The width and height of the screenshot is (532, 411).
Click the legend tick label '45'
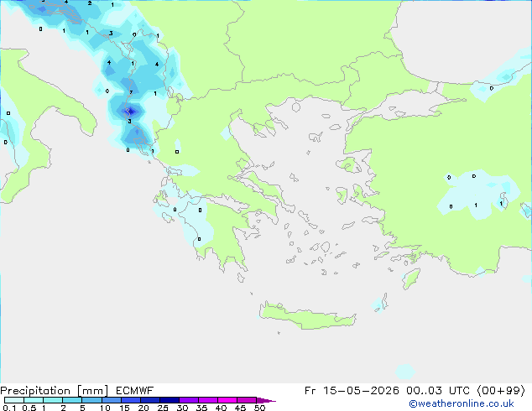(x=240, y=408)
